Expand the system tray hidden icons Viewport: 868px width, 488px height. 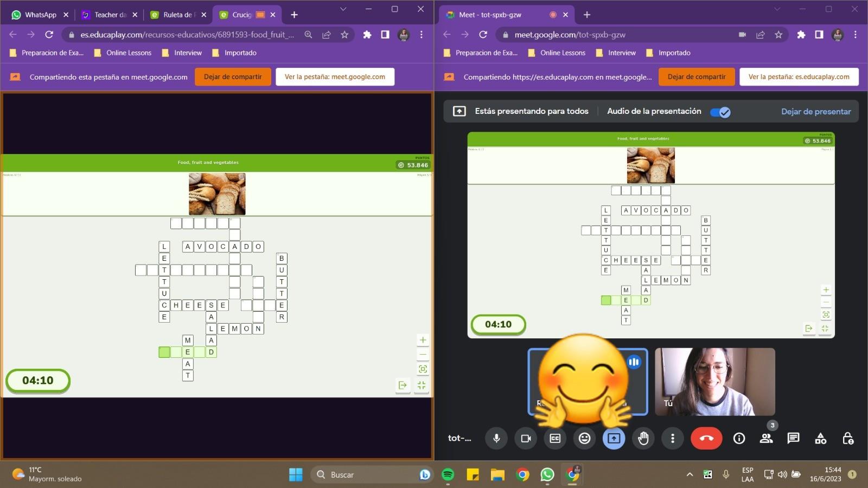click(690, 474)
